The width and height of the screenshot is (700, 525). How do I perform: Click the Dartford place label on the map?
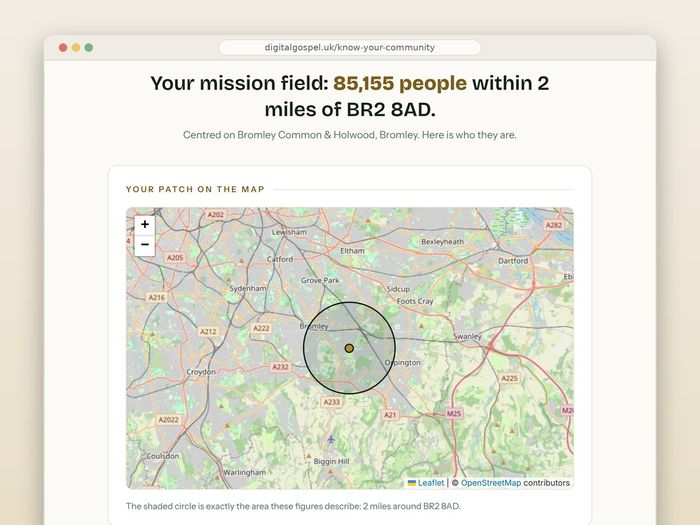(513, 261)
